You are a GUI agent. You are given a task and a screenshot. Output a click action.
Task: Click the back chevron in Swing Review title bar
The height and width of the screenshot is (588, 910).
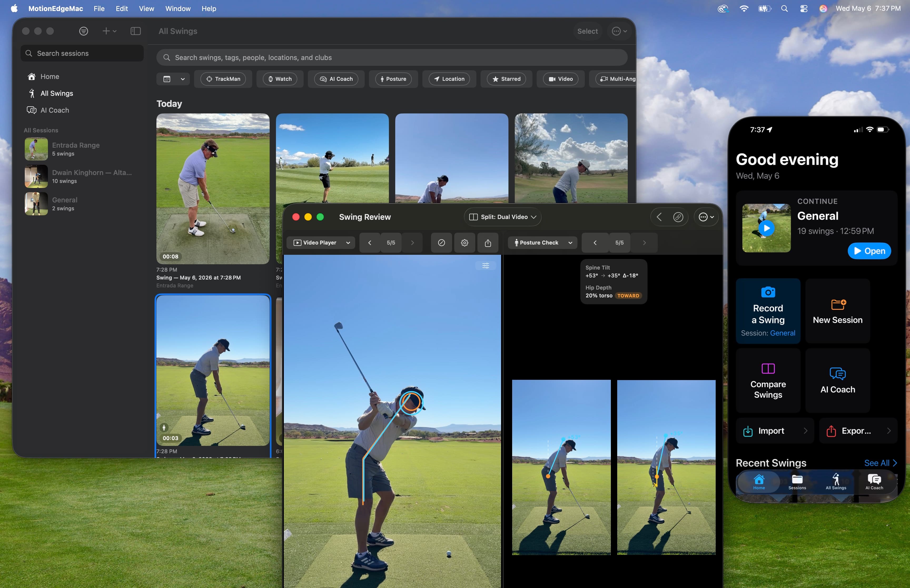(x=659, y=217)
